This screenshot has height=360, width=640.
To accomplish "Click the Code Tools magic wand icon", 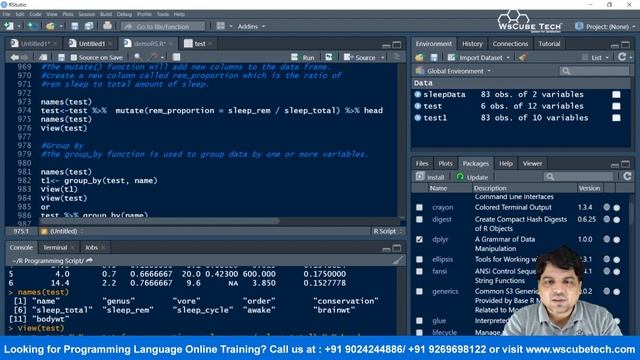I will pyautogui.click(x=153, y=57).
